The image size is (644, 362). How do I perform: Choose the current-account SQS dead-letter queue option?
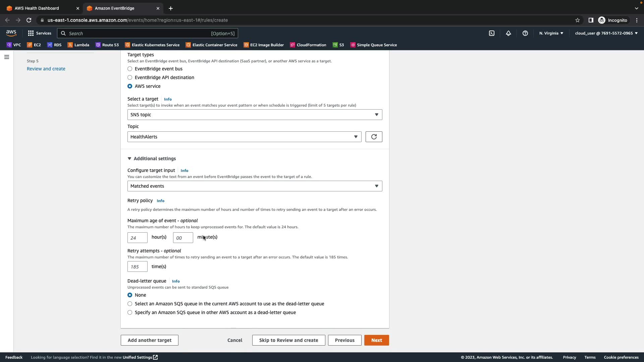click(x=130, y=304)
